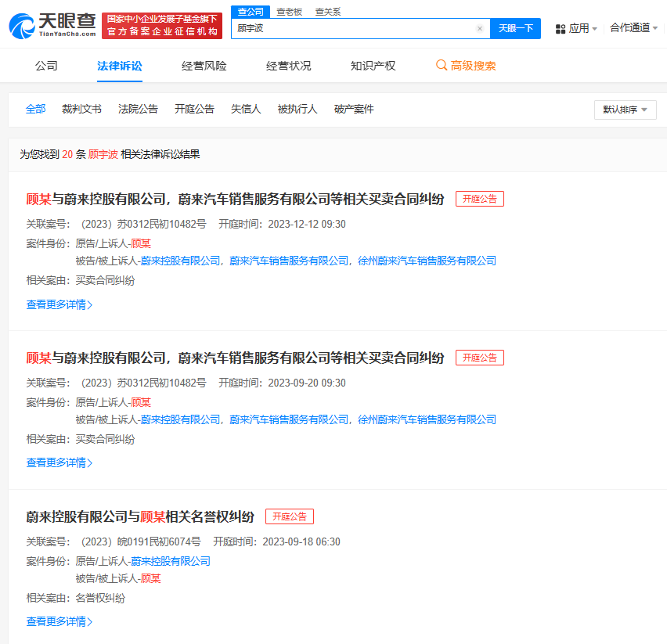The image size is (667, 644).
Task: Open the 默认排序 sort dropdown
Action: click(x=624, y=110)
